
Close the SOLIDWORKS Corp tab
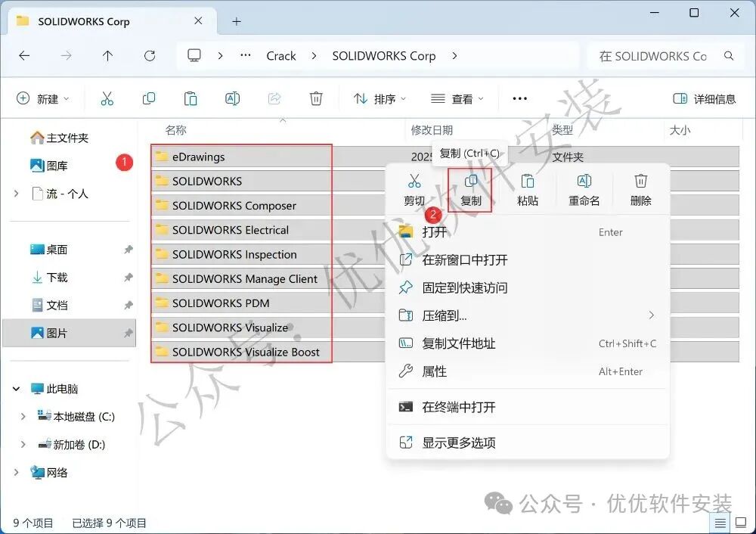(x=198, y=20)
